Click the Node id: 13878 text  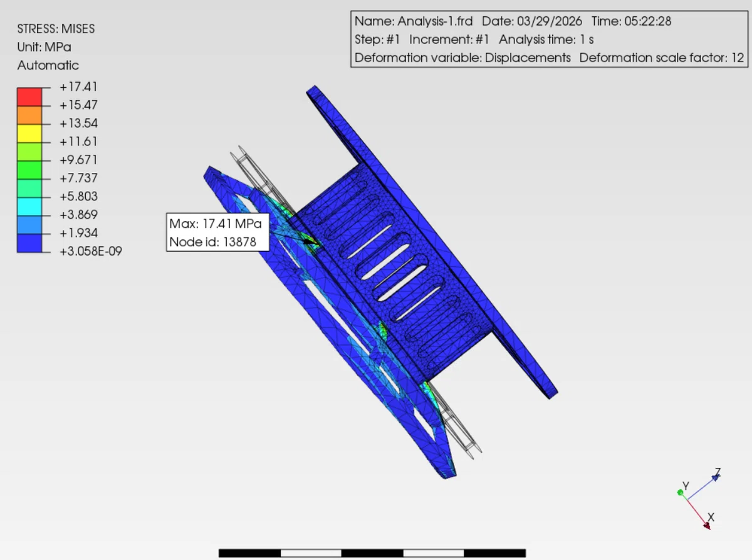click(x=213, y=242)
